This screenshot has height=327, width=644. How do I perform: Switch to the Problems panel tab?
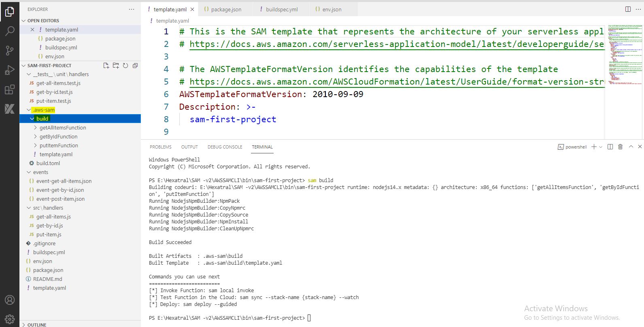tap(160, 147)
